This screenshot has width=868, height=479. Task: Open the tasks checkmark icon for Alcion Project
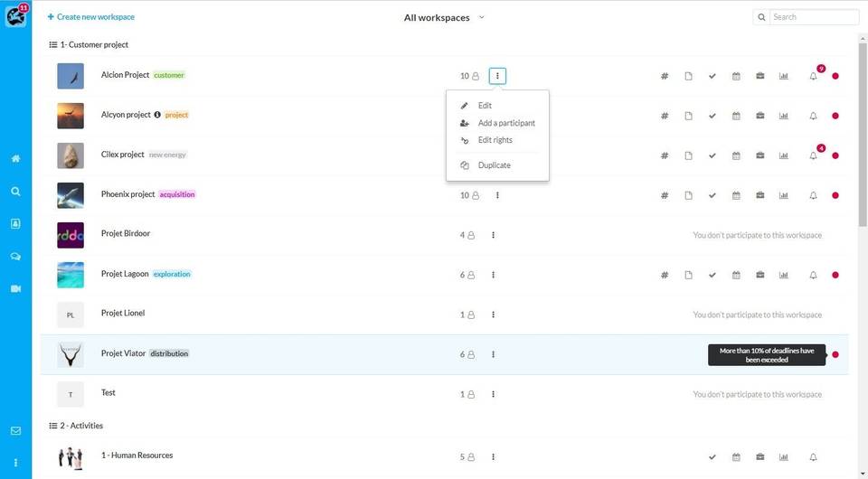coord(712,77)
